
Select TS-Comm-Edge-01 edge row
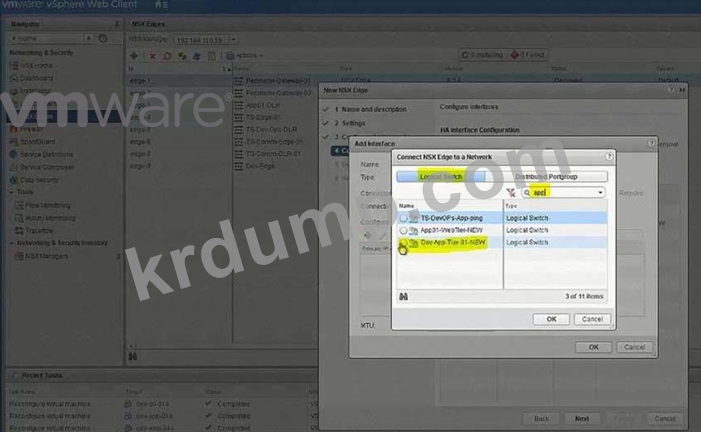(274, 142)
